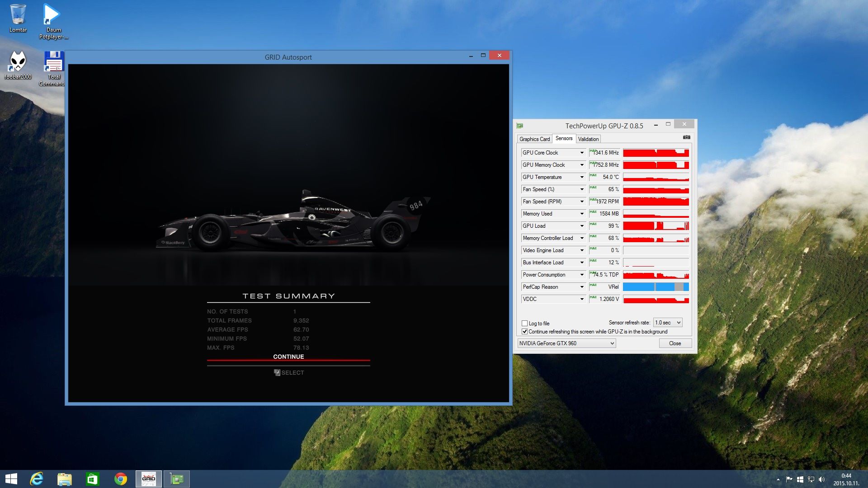Click the 99 % GPU load value
Screen dimensions: 868x488
pyautogui.click(x=604, y=226)
